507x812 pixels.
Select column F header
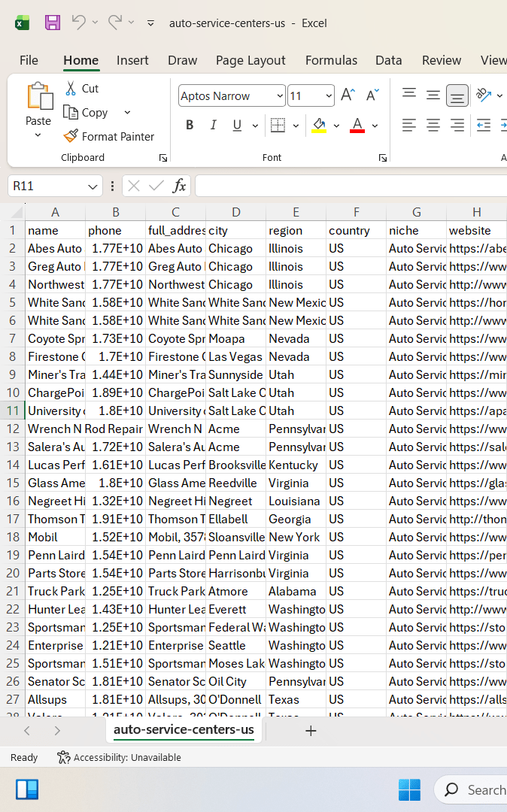click(x=357, y=212)
